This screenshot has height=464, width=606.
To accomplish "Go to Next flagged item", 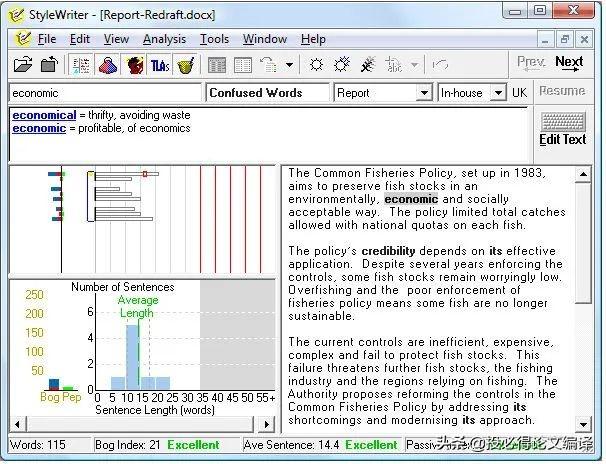I will [x=569, y=63].
